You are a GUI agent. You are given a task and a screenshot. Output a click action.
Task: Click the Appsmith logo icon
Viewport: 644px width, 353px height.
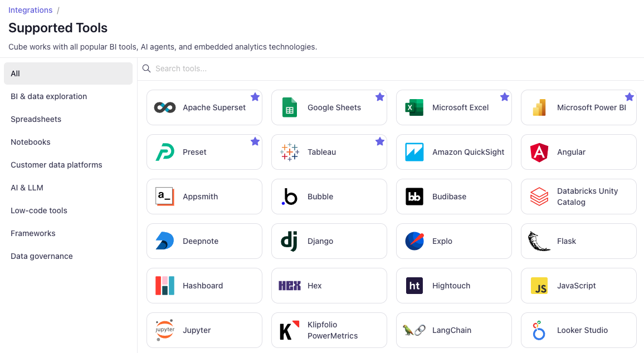pyautogui.click(x=165, y=197)
